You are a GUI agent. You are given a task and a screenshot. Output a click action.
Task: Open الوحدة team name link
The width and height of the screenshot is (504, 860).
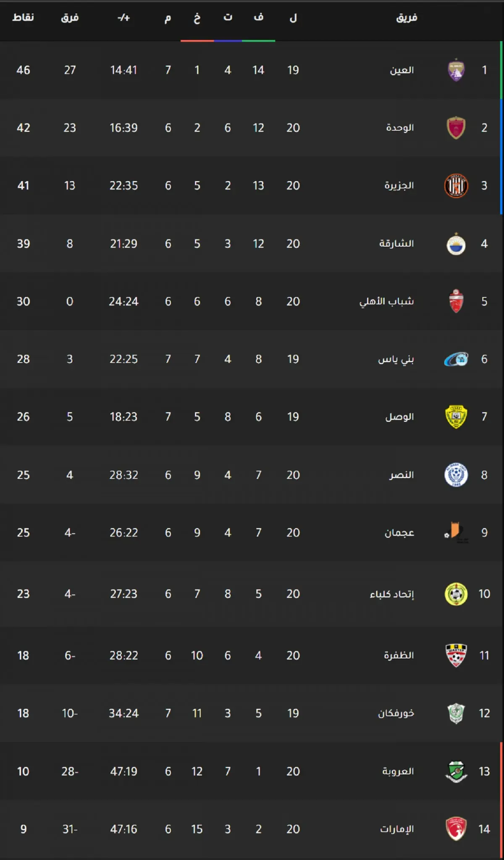400,128
